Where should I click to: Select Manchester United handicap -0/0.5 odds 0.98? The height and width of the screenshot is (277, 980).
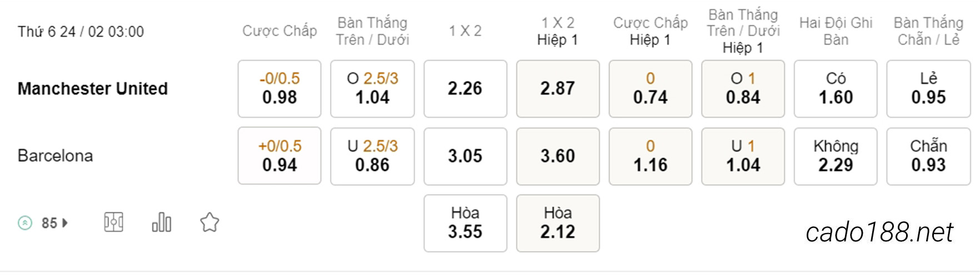tap(279, 89)
